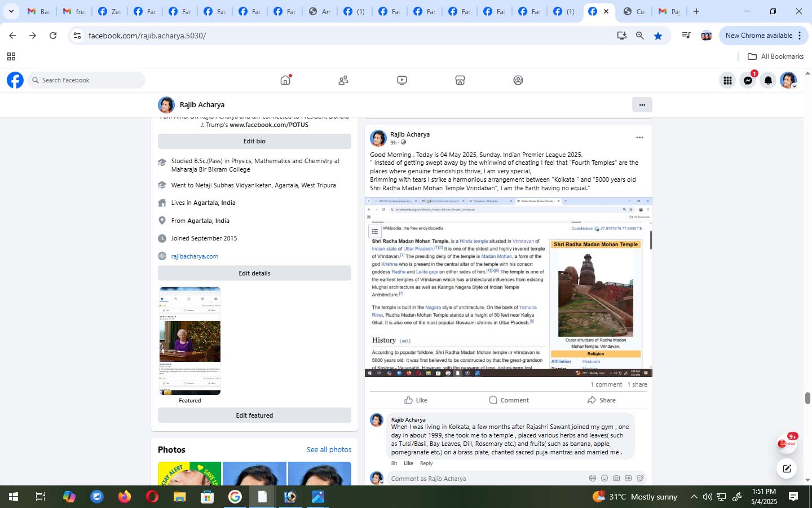Open Windows Start menu
Screen dimensions: 812x508
pos(13,497)
